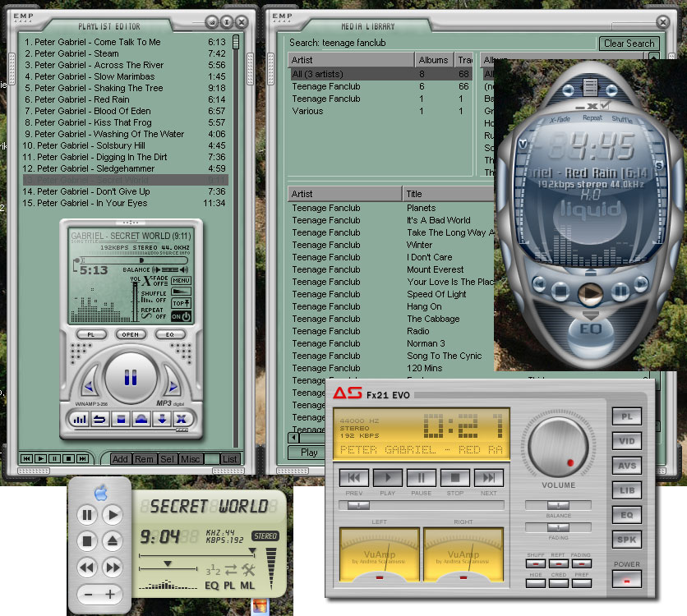
Task: Open the List menu in the Playlist Editor
Action: point(229,459)
